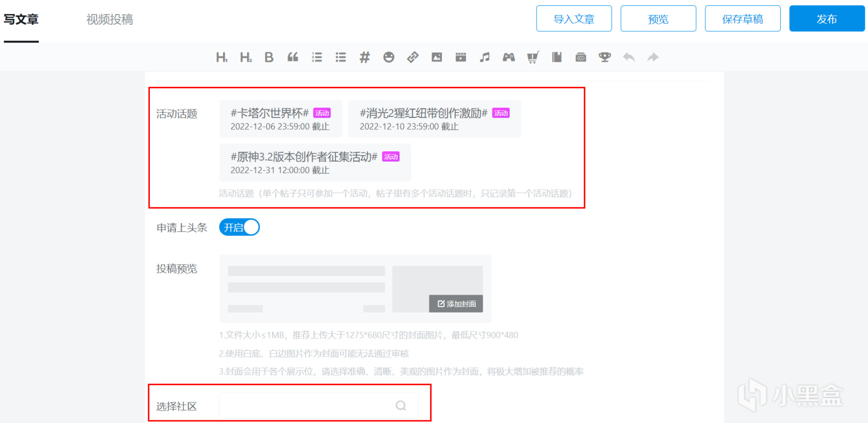Switch to 视频投稿 tab
The height and width of the screenshot is (423, 868).
pos(109,19)
